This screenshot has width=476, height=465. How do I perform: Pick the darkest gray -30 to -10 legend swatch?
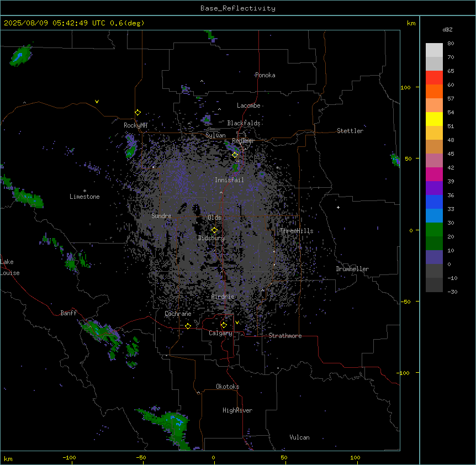pyautogui.click(x=434, y=285)
